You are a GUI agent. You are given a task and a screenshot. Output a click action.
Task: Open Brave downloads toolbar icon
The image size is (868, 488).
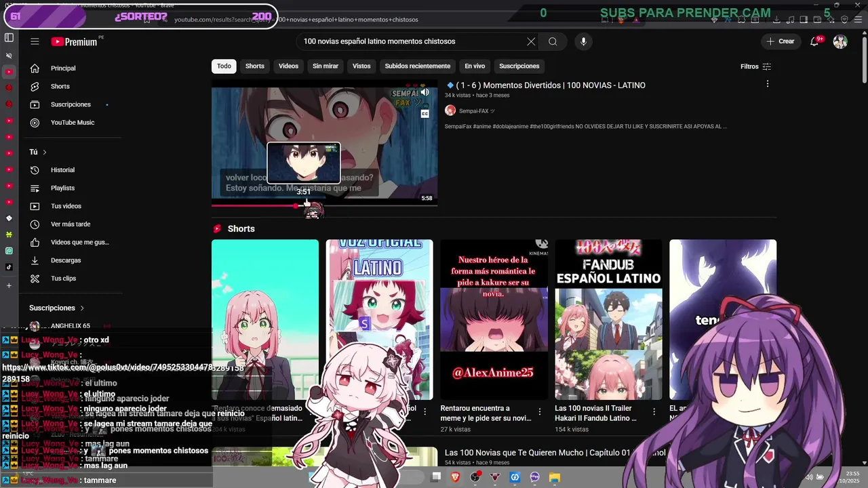coord(777,20)
